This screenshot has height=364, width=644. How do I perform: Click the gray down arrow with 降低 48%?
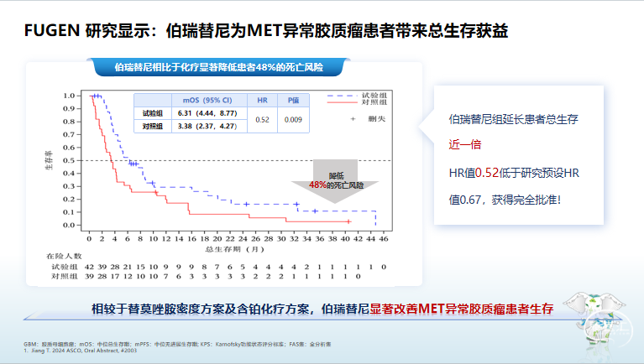tap(335, 180)
